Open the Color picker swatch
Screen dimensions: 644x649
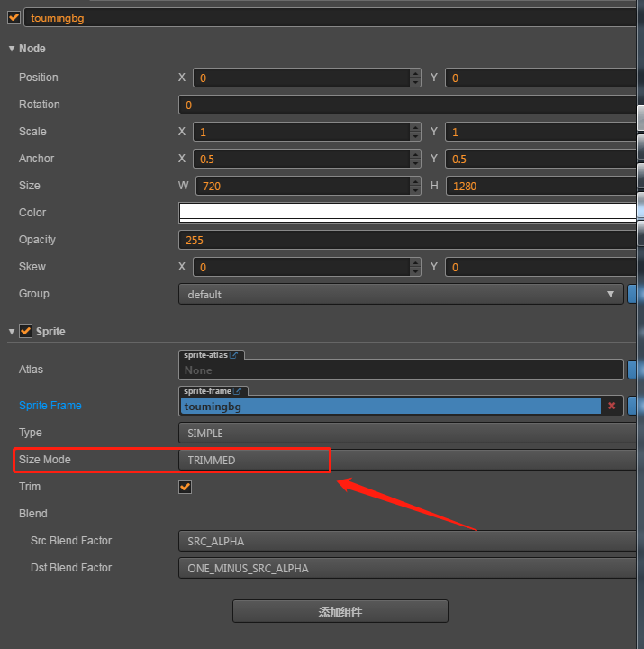coord(407,213)
